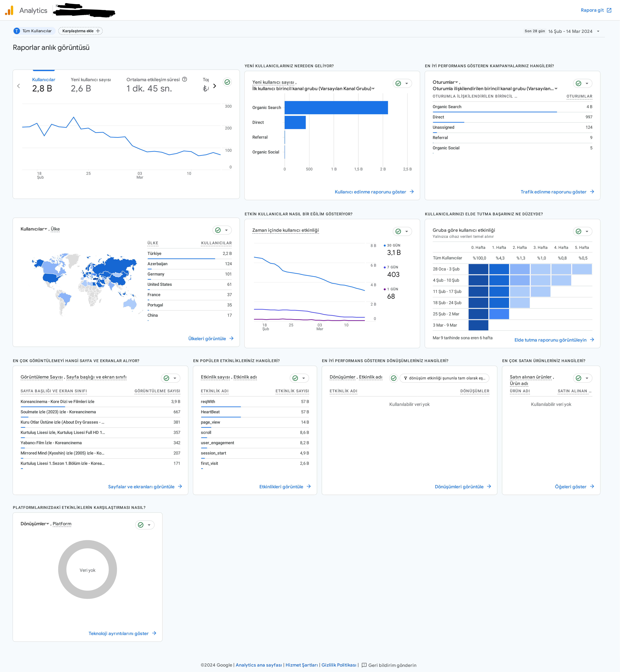Expand status dropdown on 'Etkinlik sayısı' card
The height and width of the screenshot is (672, 620).
pyautogui.click(x=304, y=378)
